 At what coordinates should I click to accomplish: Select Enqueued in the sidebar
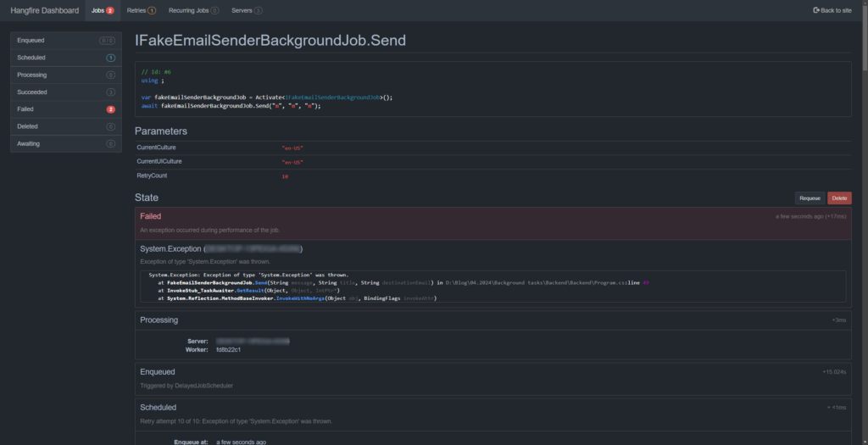[x=65, y=41]
